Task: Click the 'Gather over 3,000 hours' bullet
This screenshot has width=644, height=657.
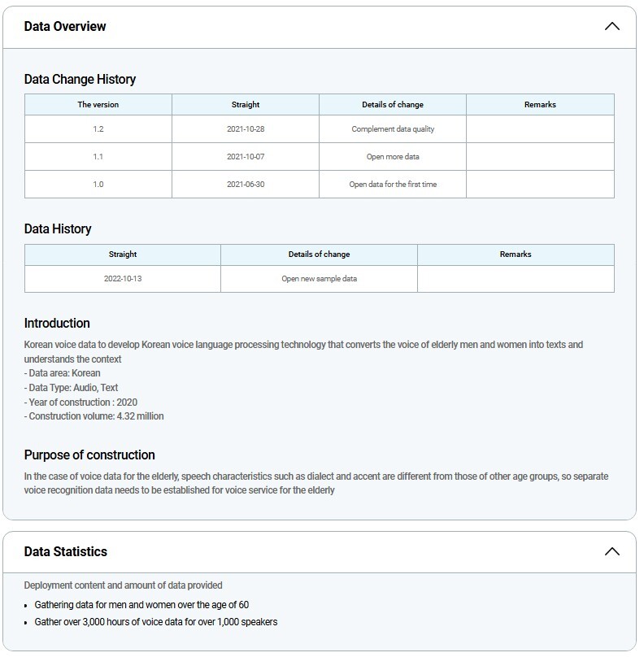Action: 155,623
